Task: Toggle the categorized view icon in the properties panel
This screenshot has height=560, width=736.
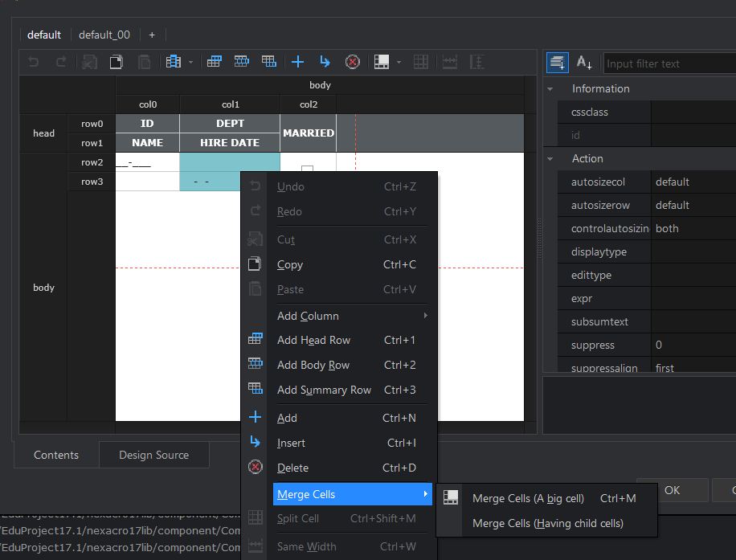Action: [x=558, y=63]
